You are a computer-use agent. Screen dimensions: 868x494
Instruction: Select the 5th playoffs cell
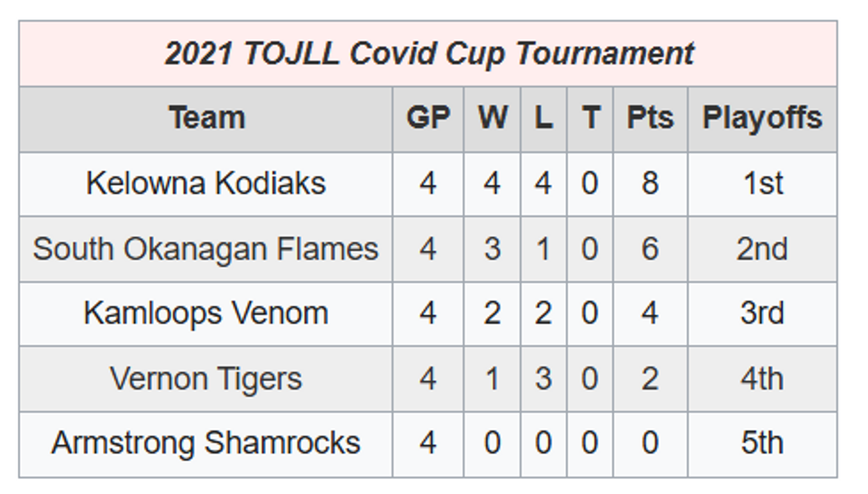[762, 444]
